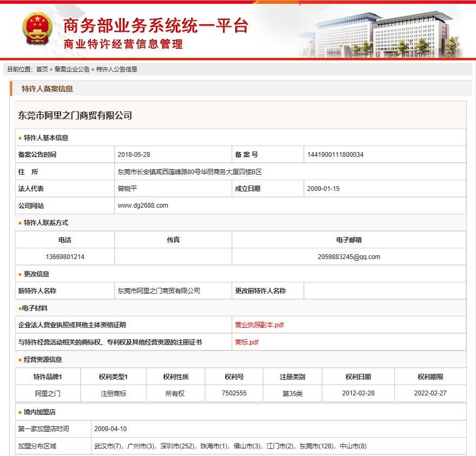Click the 商业特许经营信息管理 subtitle
Viewport: 476px width, 456px height.
click(123, 44)
